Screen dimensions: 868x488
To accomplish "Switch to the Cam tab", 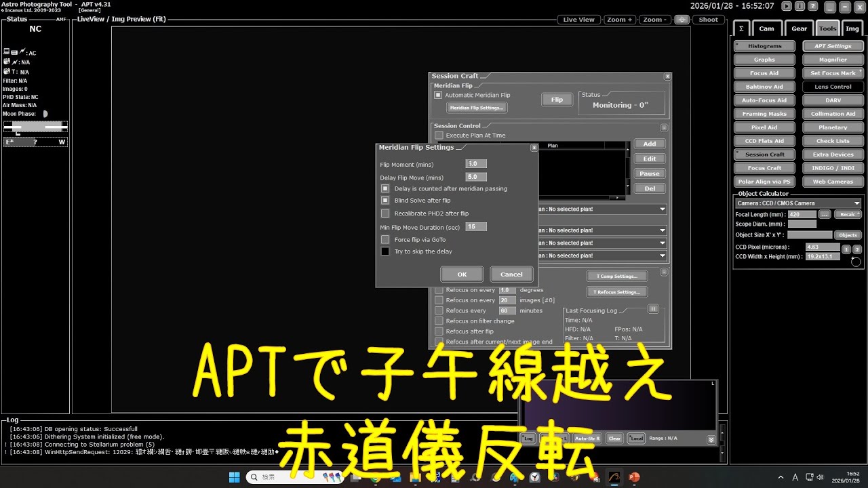I will 766,28.
